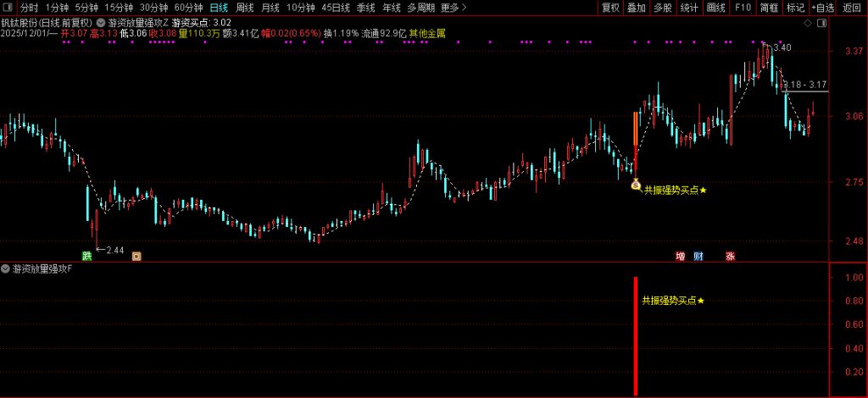The image size is (868, 398).
Task: Click the diamond icon above the chart
Action: coord(808,23)
